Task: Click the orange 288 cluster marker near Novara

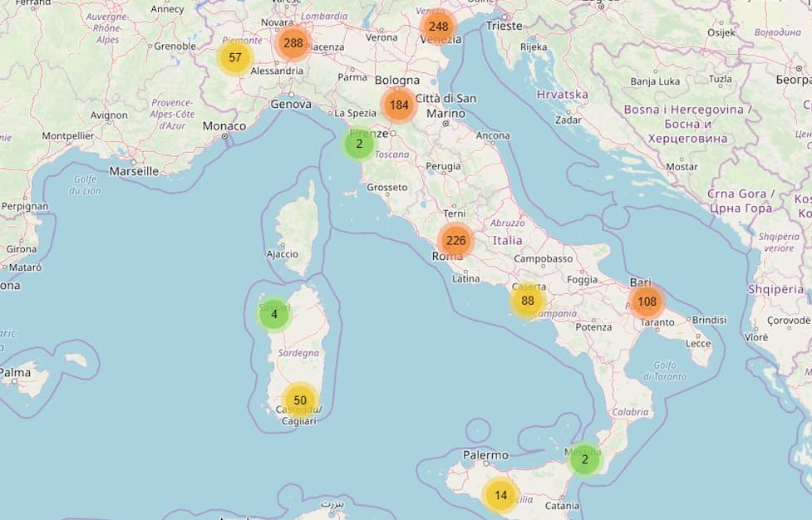Action: click(x=293, y=43)
